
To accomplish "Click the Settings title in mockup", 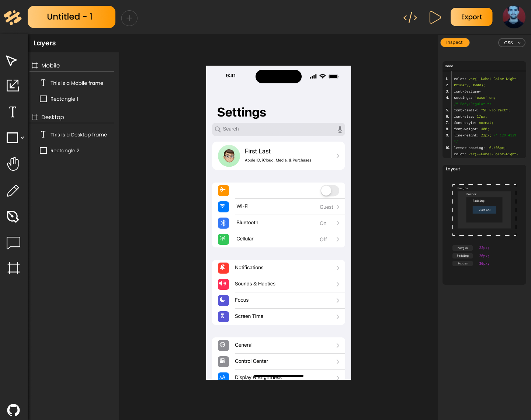I will click(242, 112).
